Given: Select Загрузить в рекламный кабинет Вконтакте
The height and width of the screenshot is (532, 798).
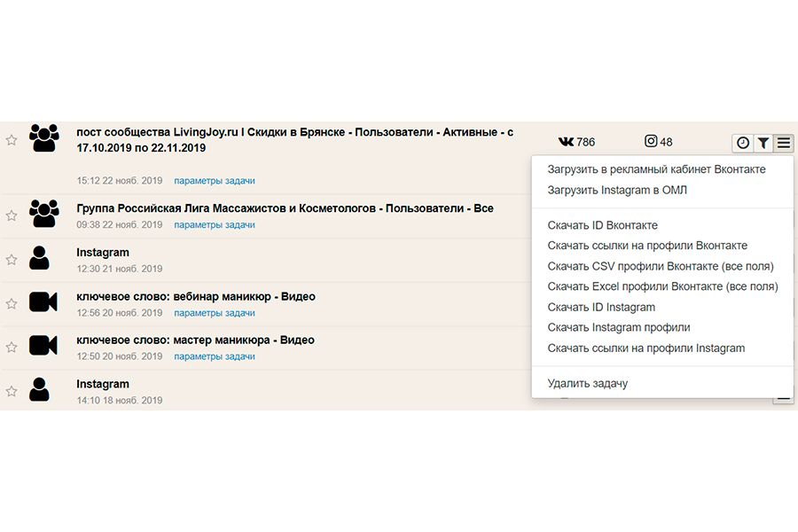Looking at the screenshot, I should pyautogui.click(x=656, y=169).
